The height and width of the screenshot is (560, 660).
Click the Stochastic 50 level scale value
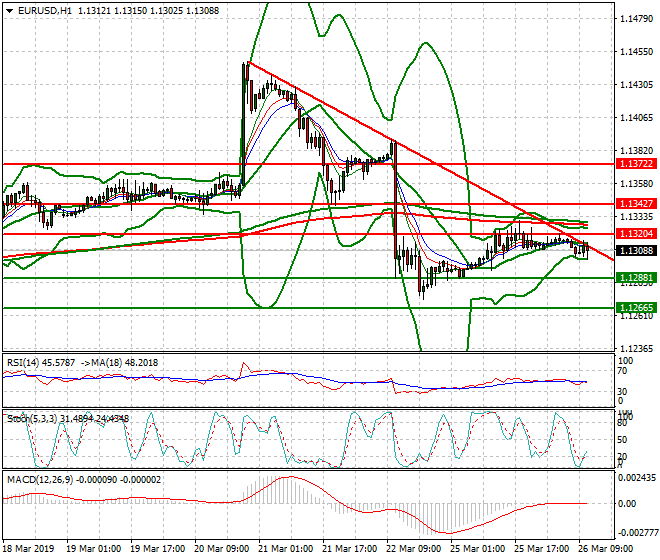coord(622,440)
